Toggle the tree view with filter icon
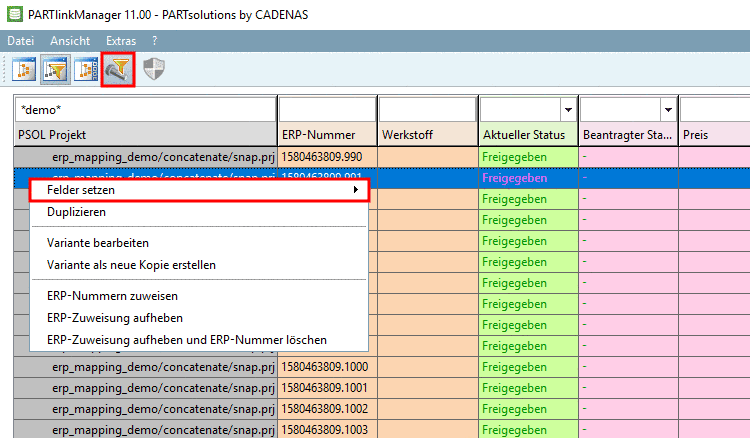Viewport: 750px width, 438px height. click(x=55, y=70)
